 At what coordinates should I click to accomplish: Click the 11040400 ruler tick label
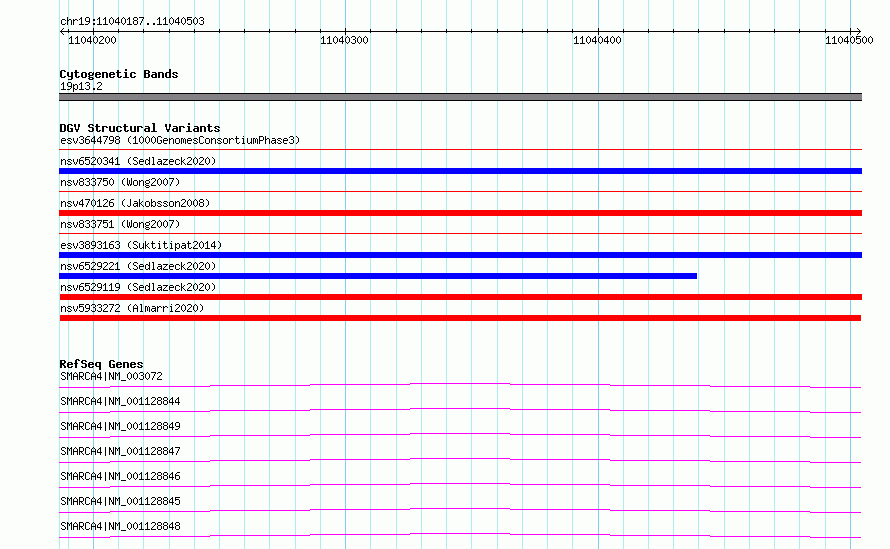coord(597,40)
